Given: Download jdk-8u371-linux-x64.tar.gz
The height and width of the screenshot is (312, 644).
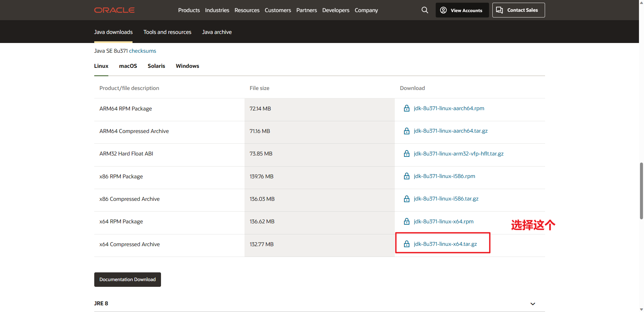Looking at the screenshot, I should [445, 244].
